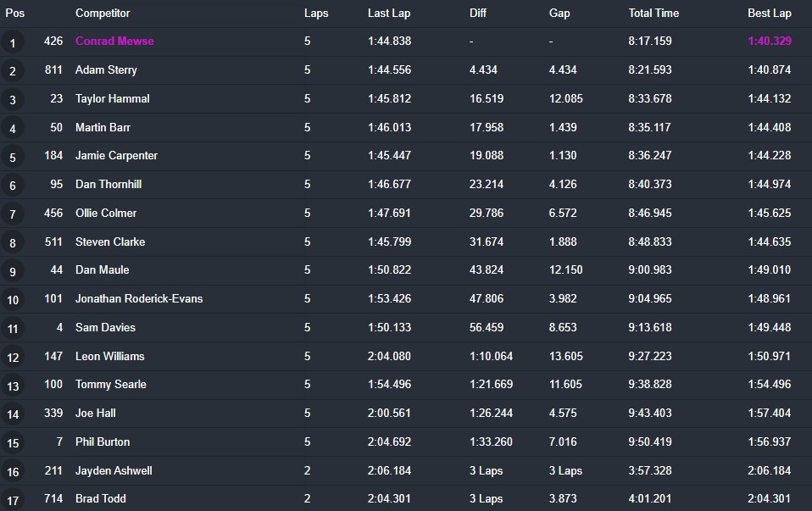Click the highlighted best lap 1:40.329
812x511 pixels.
tap(769, 42)
